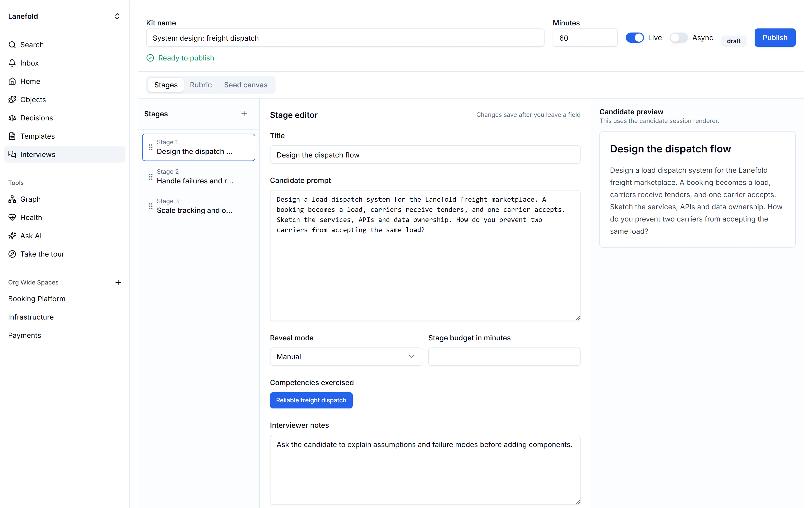Select Stage 1 Design the dispatch stage

pos(199,147)
